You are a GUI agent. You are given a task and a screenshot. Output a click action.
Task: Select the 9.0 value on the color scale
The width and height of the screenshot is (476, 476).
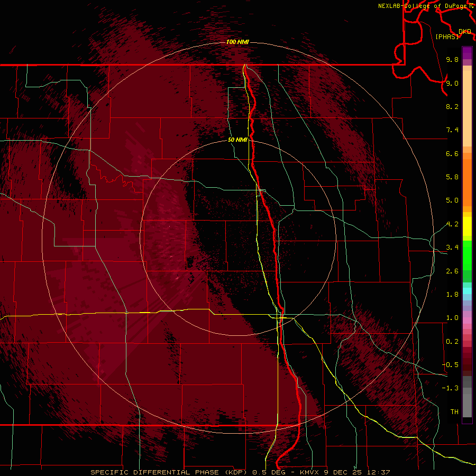[452, 83]
